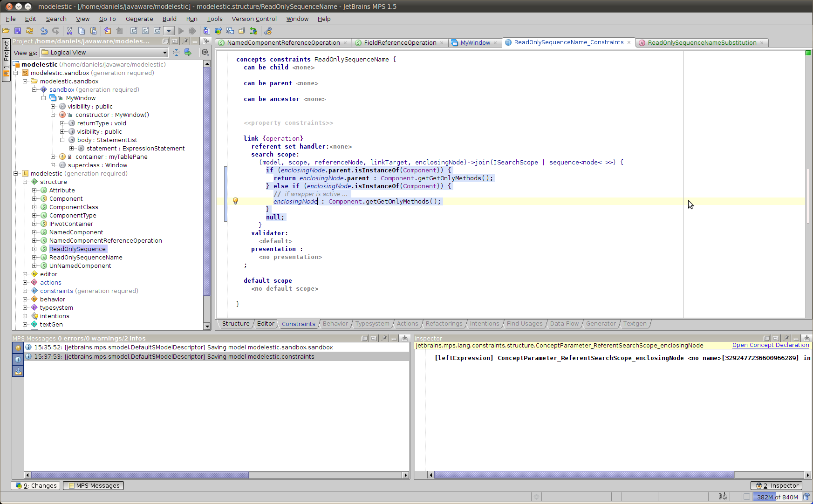Collapse the structure tree node
Viewport: 813px width, 504px height.
point(25,182)
